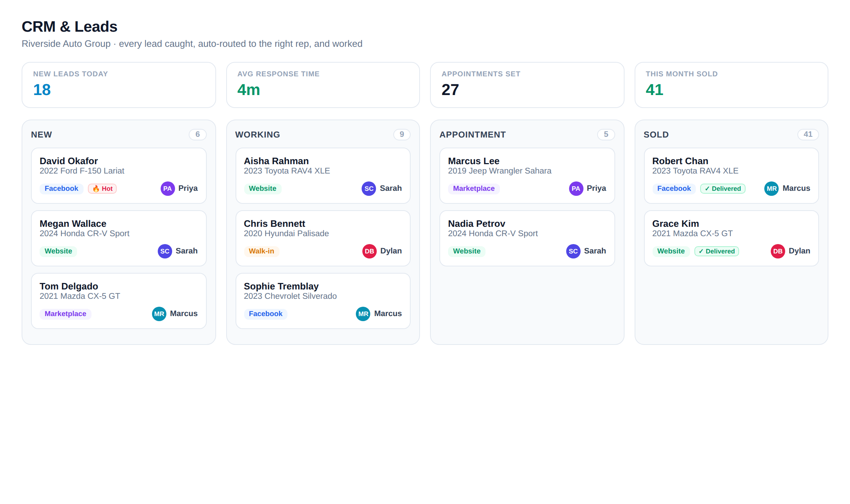Select the Website tag on Aisha Rahman card

[x=263, y=189]
